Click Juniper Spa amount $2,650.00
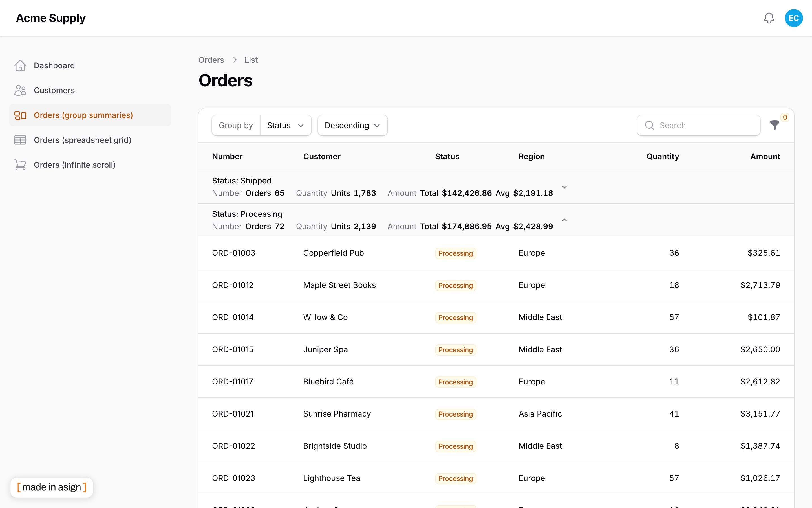Viewport: 812px width, 508px height. (x=760, y=349)
